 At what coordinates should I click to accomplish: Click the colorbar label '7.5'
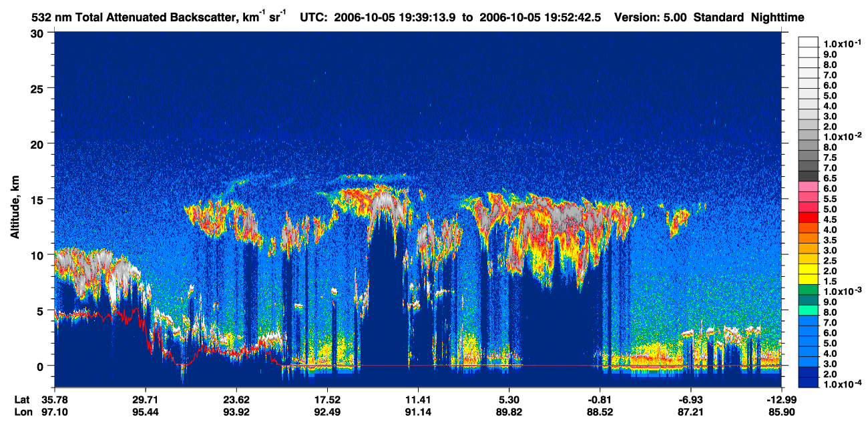tap(831, 157)
